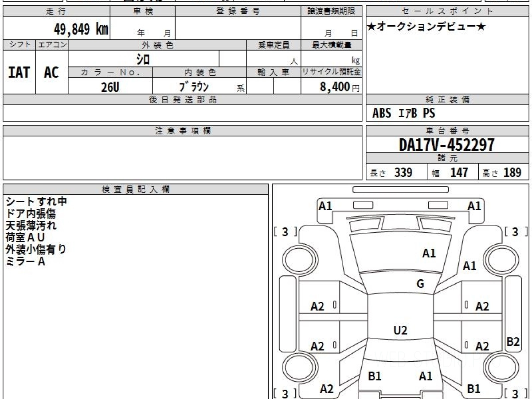Click the A2 mark on the right rear door
Viewport: 532px width, 399px height.
pyautogui.click(x=482, y=346)
